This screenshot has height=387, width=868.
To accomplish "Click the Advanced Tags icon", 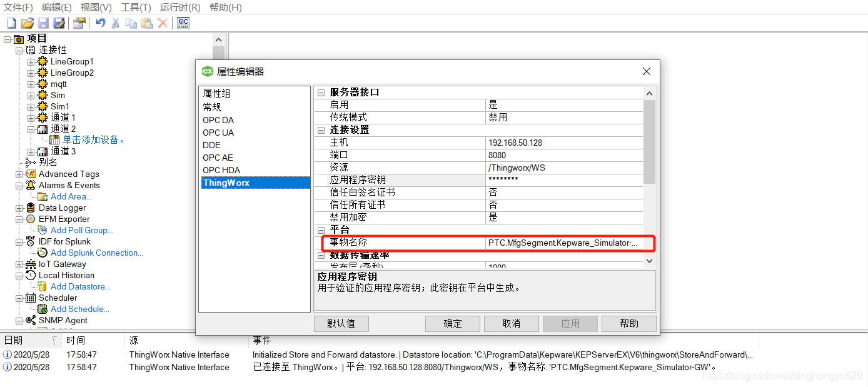I will point(31,174).
